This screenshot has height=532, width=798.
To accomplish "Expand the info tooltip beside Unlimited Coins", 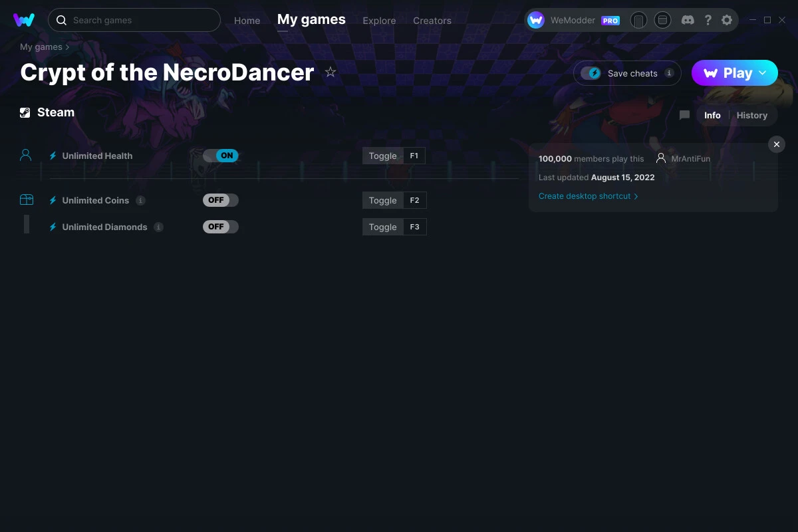I will pyautogui.click(x=140, y=199).
